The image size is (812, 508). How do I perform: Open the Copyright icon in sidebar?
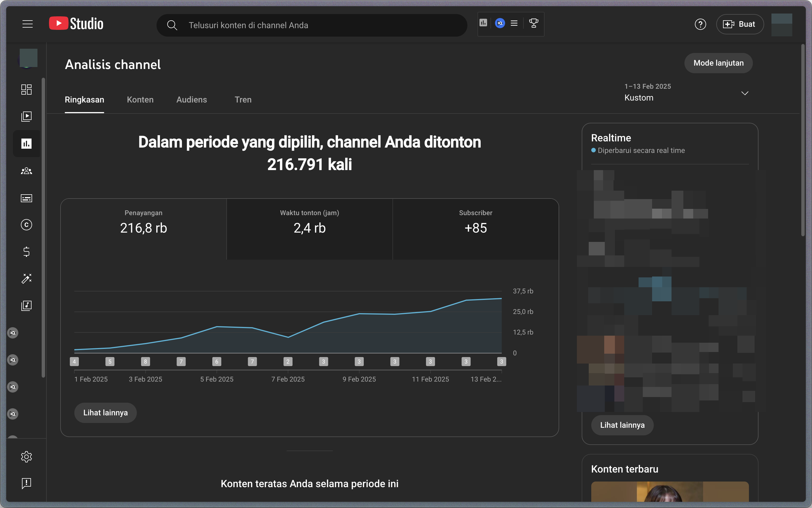point(26,225)
